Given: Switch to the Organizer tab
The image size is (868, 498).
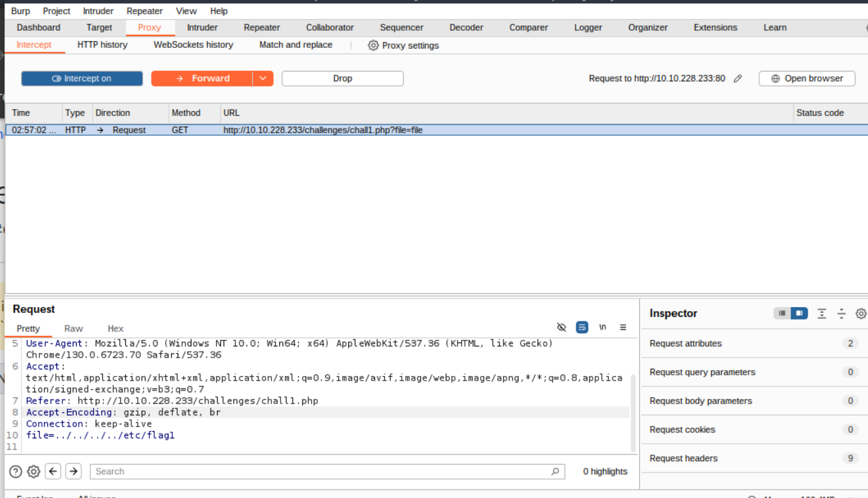Looking at the screenshot, I should (648, 28).
